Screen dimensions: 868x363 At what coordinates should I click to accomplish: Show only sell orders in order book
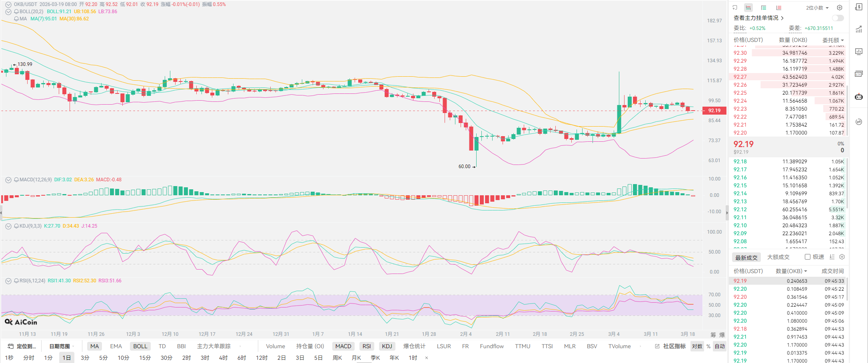click(x=779, y=8)
